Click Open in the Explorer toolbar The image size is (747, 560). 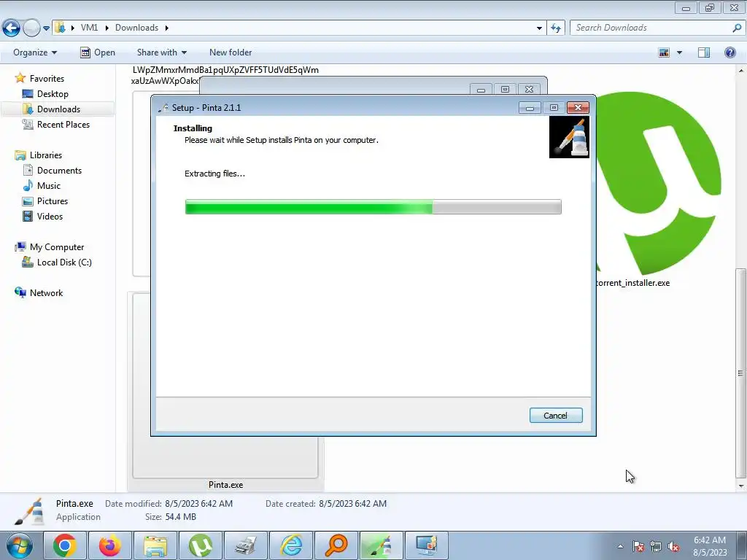98,52
